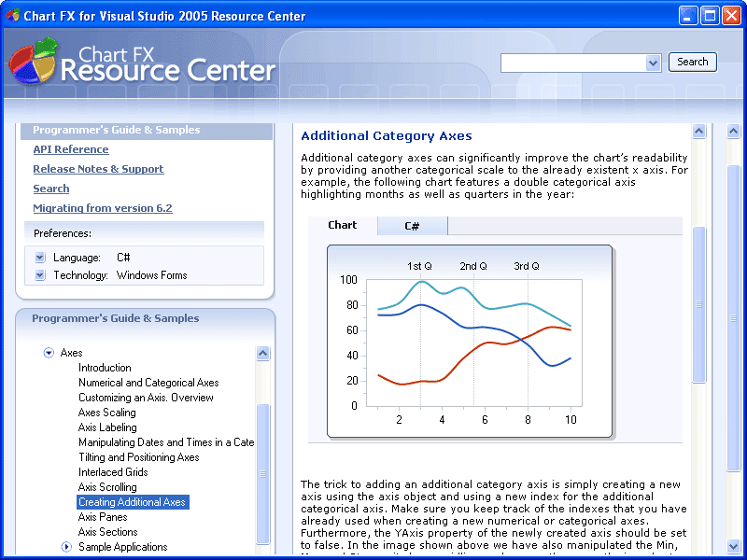Select Customizing an Axis. Overview topic
The width and height of the screenshot is (747, 560).
tap(146, 398)
